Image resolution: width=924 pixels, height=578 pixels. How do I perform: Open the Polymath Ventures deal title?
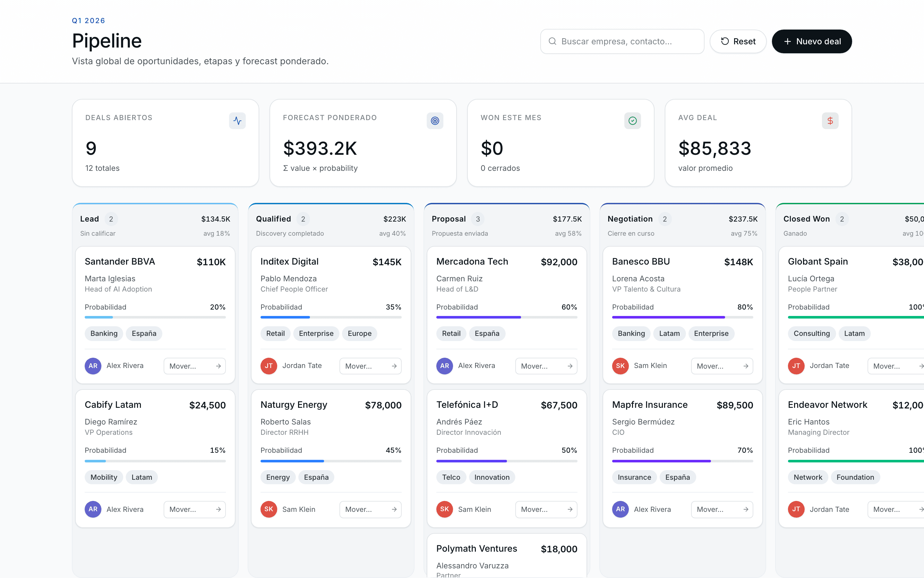[476, 548]
